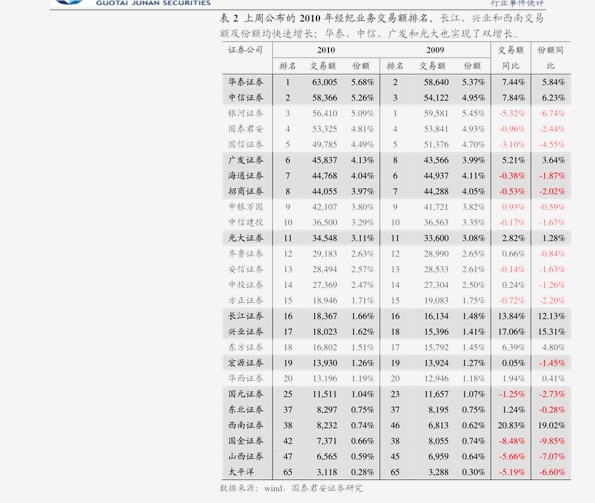Select the 证券公司 column header
The width and height of the screenshot is (595, 503).
[245, 50]
